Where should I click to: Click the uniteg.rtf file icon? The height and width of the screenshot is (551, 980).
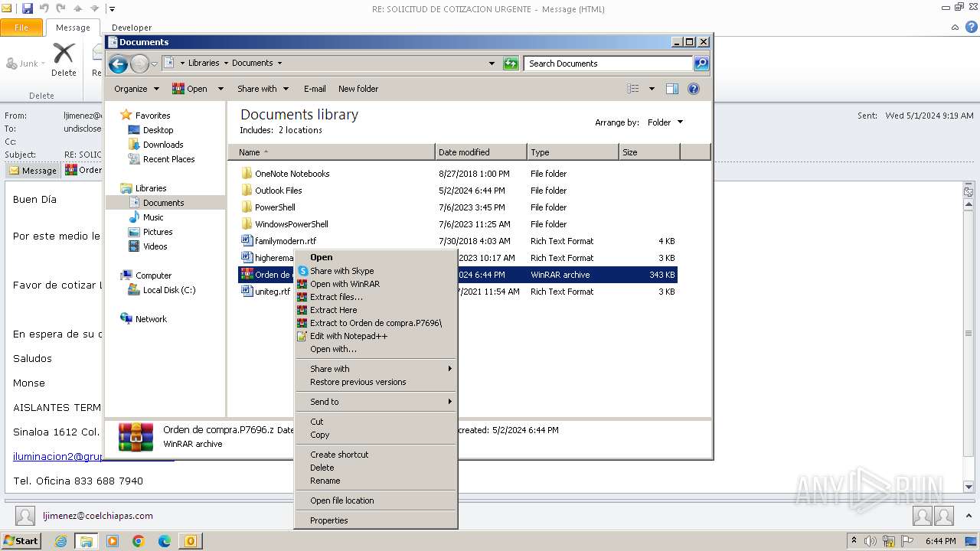pos(247,291)
